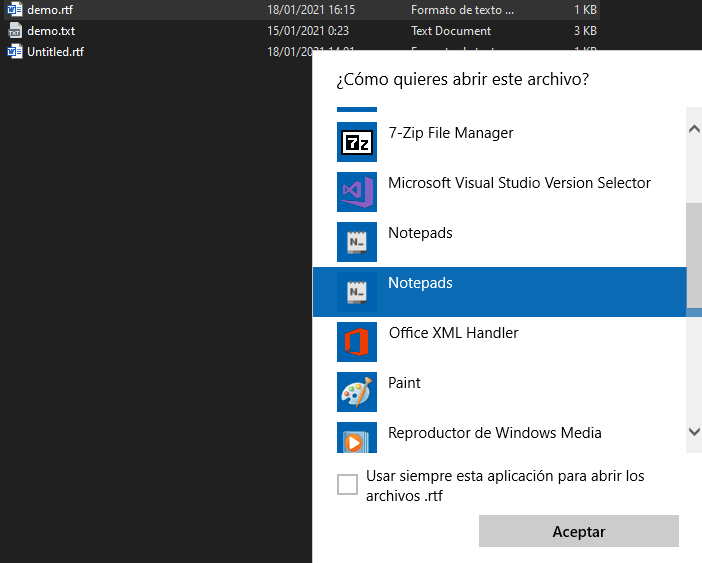Screen dimensions: 702x563
Task: Click the 15/01/2021 0:23 date cell
Action: click(308, 31)
